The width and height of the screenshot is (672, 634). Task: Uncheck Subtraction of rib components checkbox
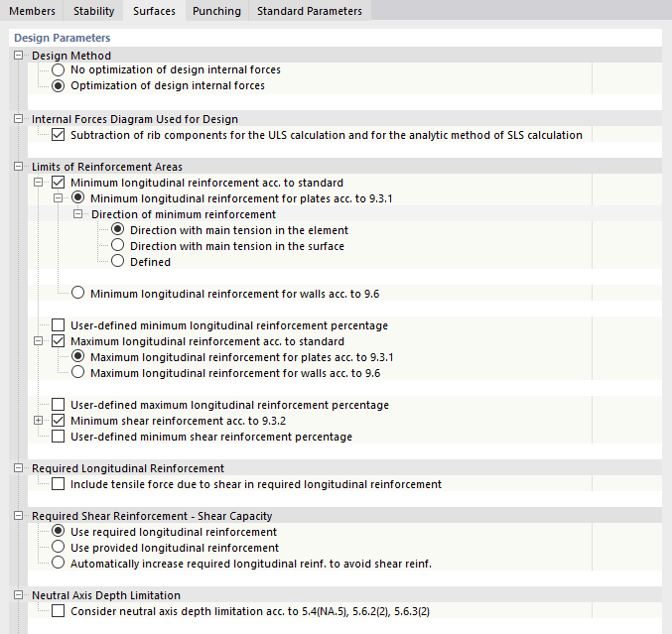point(59,135)
